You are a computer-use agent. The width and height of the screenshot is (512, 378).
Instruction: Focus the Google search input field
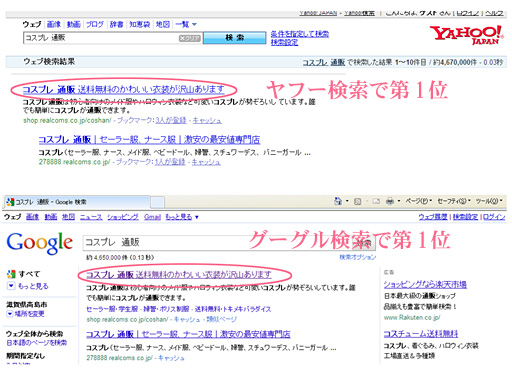pos(217,243)
